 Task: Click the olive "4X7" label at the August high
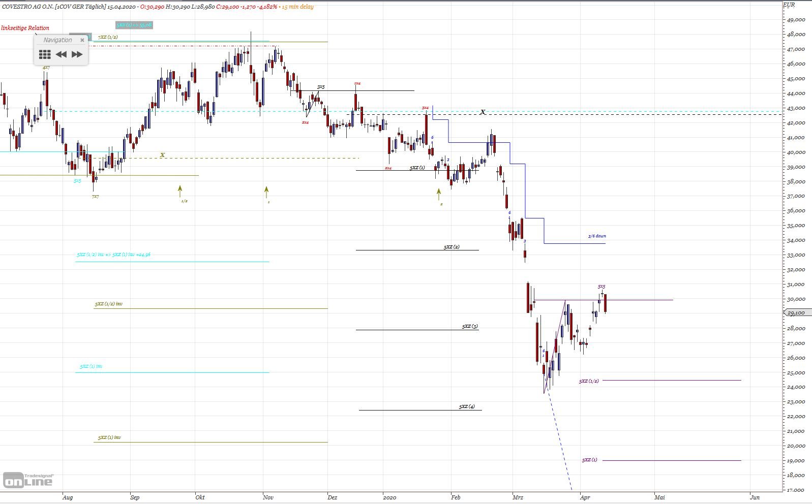(x=46, y=68)
